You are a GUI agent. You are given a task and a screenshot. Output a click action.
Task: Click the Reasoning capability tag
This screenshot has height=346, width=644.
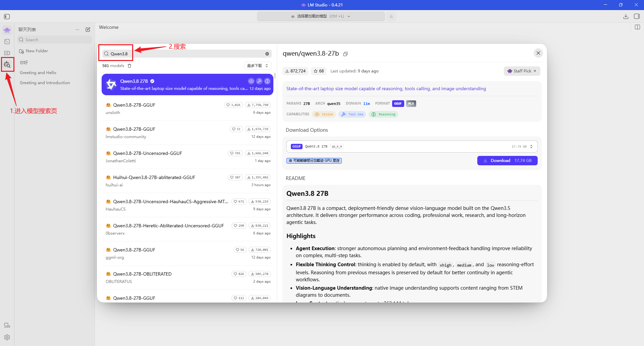tap(383, 114)
